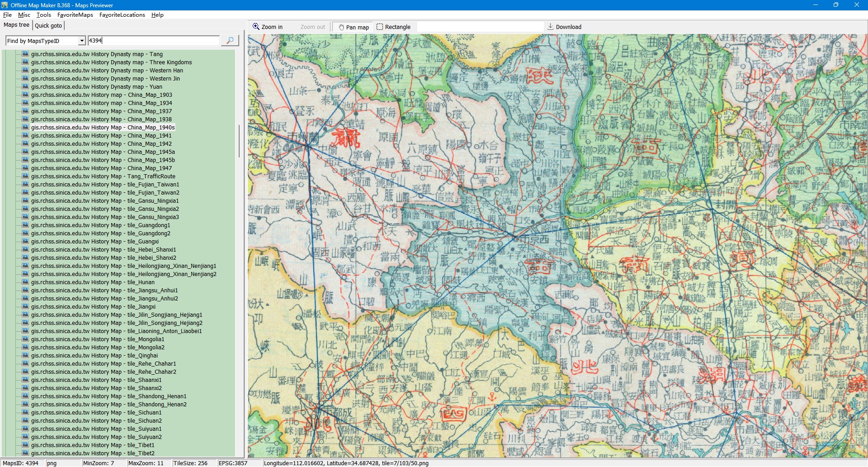Switch to the Quick goto tab

(x=48, y=26)
